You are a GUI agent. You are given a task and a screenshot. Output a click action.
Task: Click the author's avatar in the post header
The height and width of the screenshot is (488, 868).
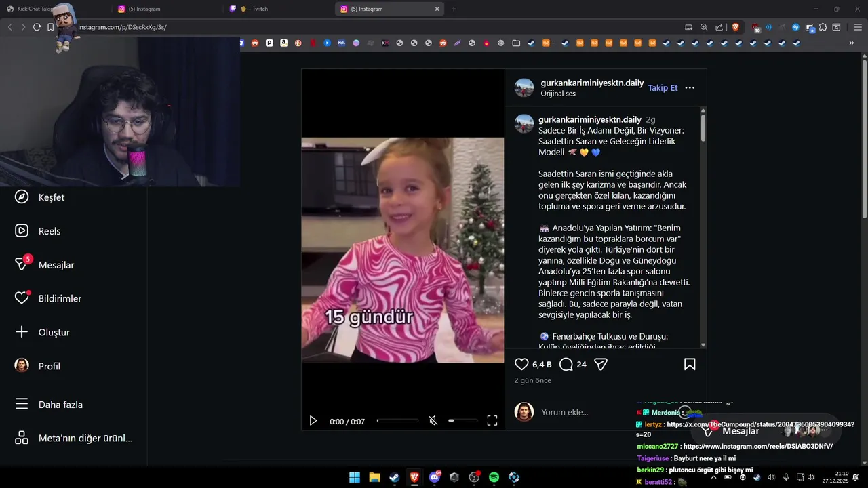[x=524, y=88]
